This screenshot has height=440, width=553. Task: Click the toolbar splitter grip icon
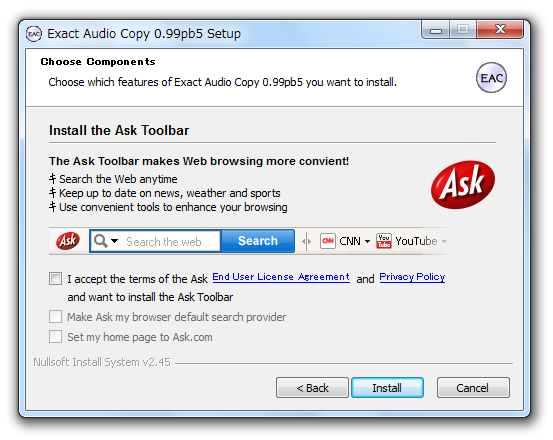(306, 241)
